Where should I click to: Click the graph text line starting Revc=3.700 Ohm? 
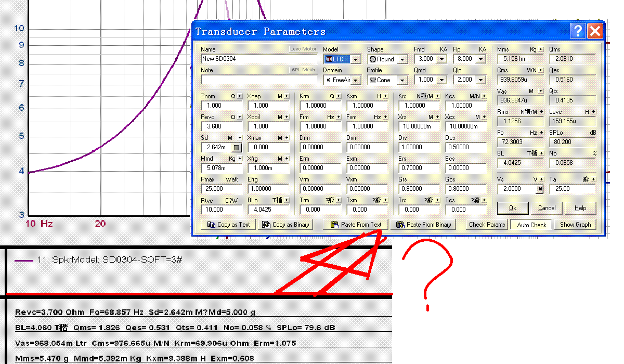pyautogui.click(x=135, y=312)
